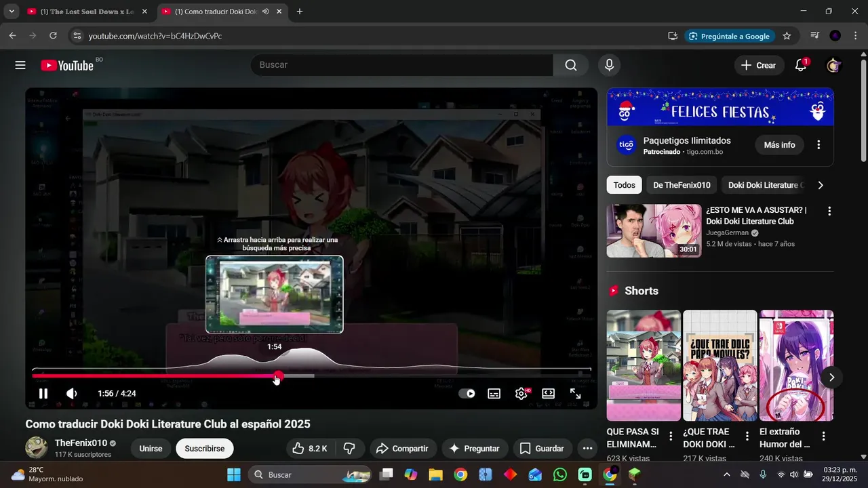The width and height of the screenshot is (868, 488).
Task: Open tab search dropdown arrow
Action: tap(12, 12)
